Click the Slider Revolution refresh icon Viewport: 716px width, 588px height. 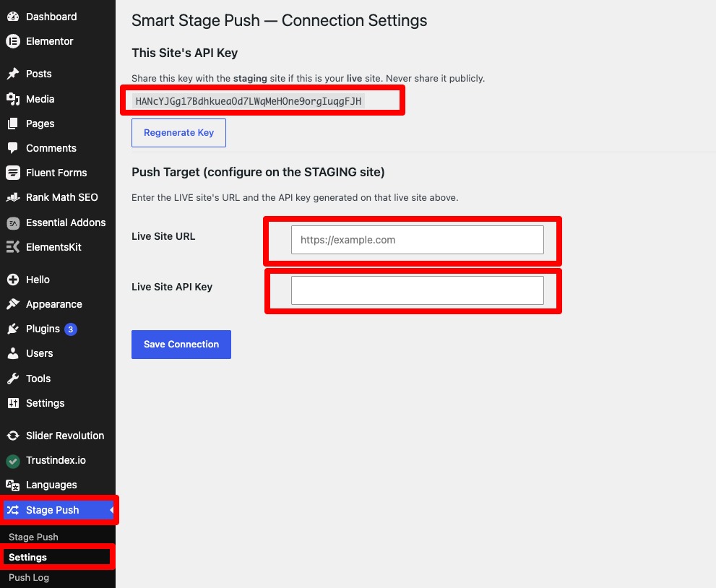13,436
